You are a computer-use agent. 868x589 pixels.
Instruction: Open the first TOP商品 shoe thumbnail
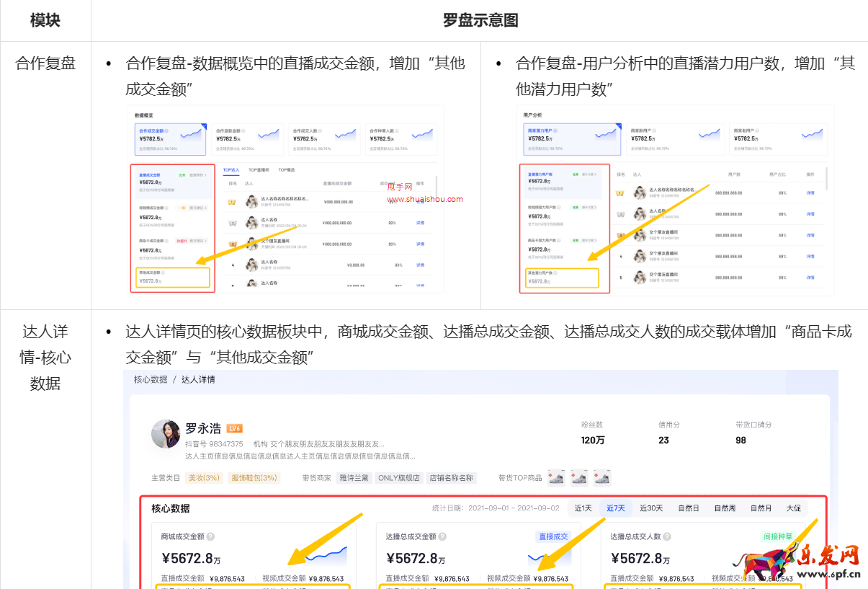(x=556, y=477)
